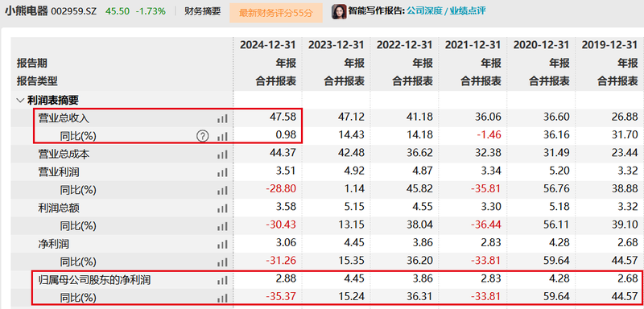Viewport: 644px width, 309px height.
Task: Open the 公司深度 report link
Action: point(424,10)
